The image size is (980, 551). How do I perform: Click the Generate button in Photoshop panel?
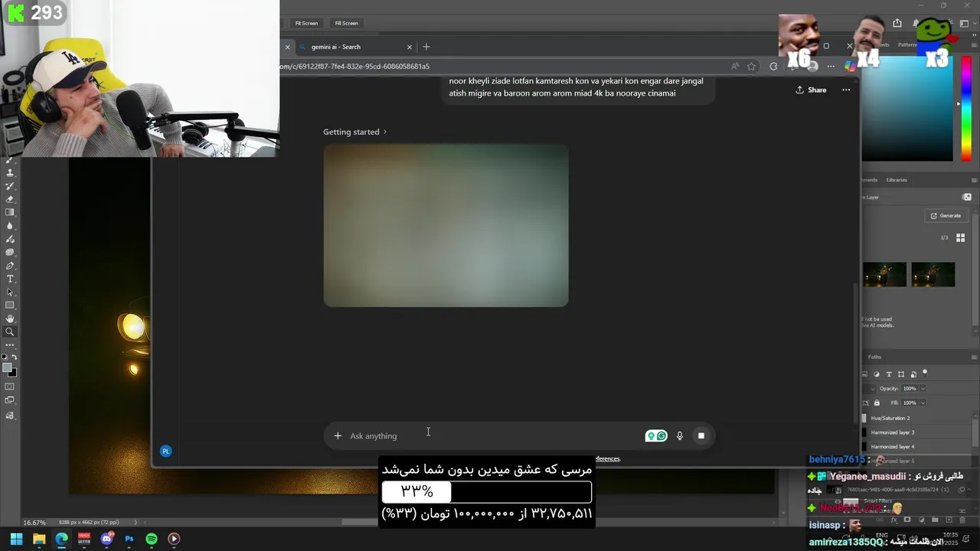tap(946, 216)
